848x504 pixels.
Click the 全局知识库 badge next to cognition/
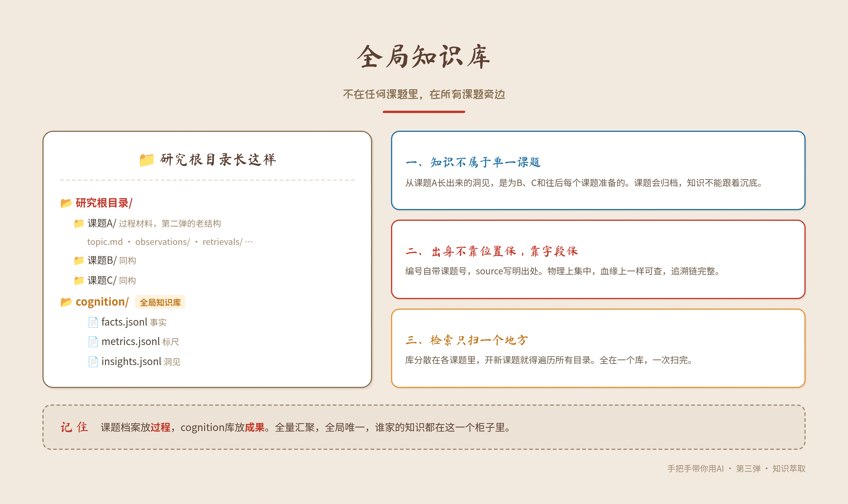160,302
